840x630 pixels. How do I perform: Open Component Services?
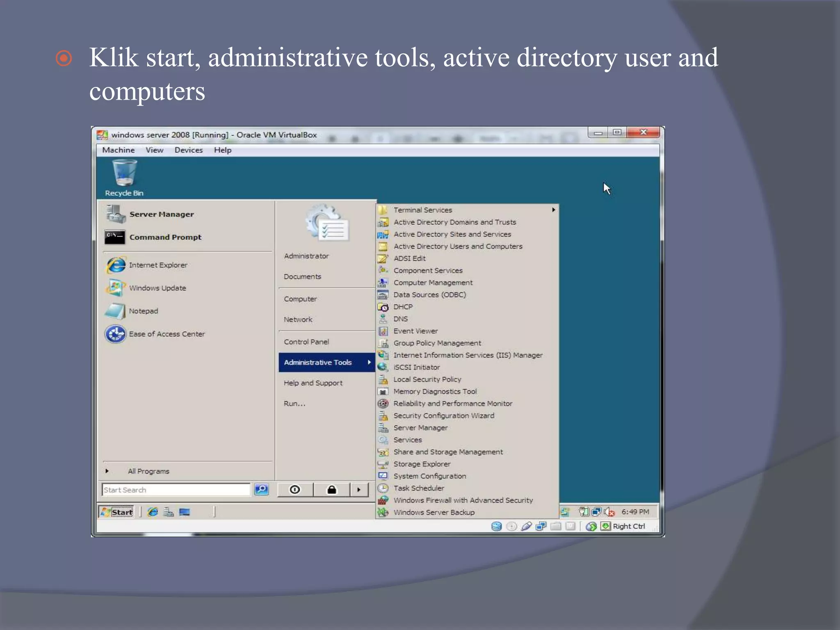click(x=467, y=270)
